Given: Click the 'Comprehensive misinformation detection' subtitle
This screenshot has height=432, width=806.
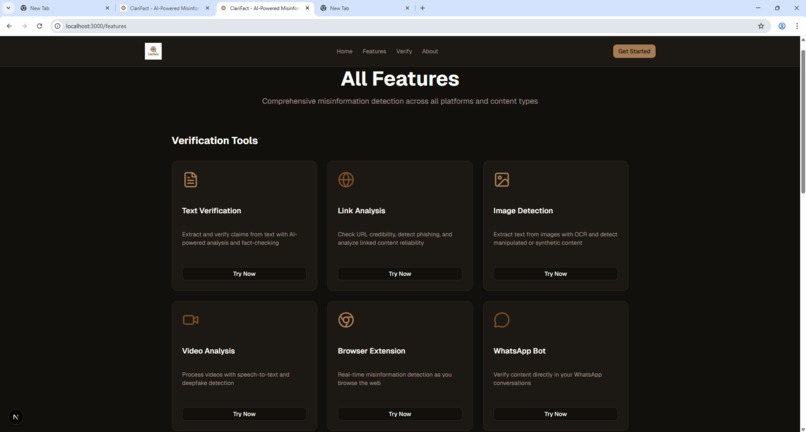Looking at the screenshot, I should (x=400, y=101).
